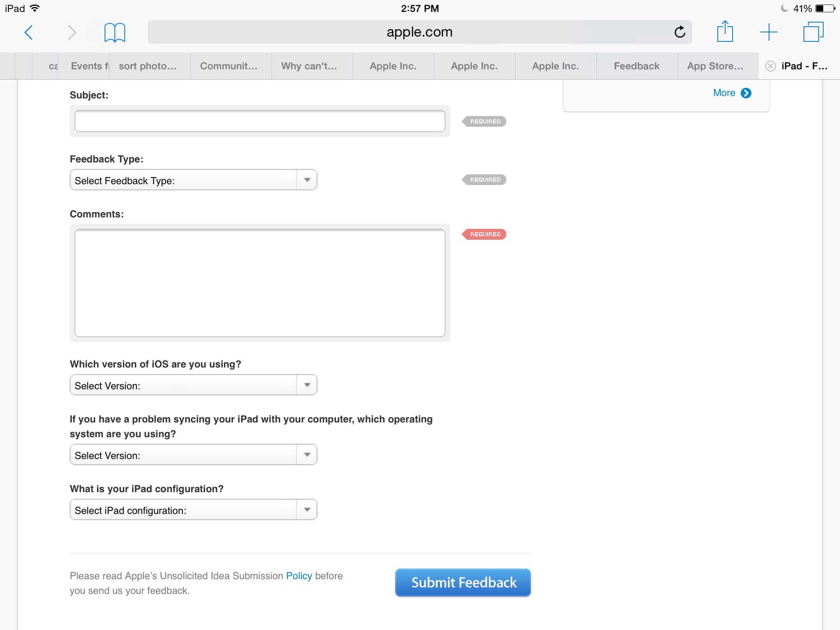840x630 pixels.
Task: Close the iPad - F... tab
Action: pyautogui.click(x=771, y=66)
